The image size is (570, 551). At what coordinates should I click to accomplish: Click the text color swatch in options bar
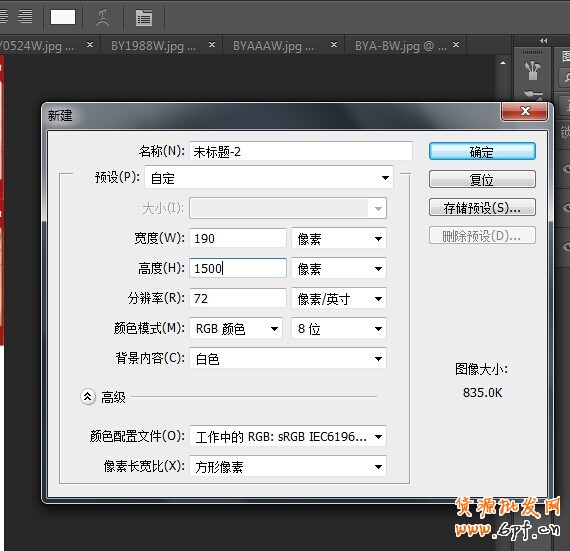63,17
